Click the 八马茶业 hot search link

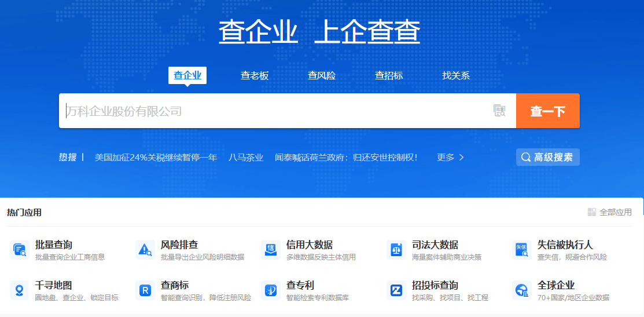[246, 157]
